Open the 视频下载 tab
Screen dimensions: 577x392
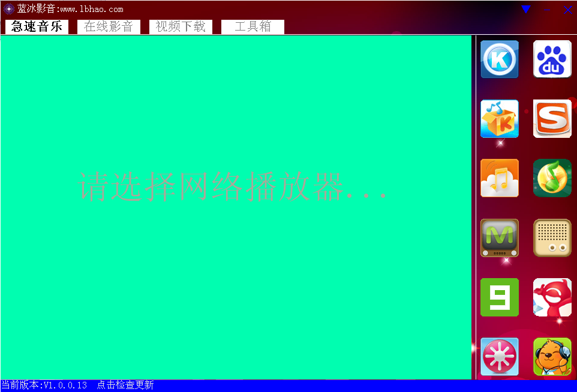point(181,26)
